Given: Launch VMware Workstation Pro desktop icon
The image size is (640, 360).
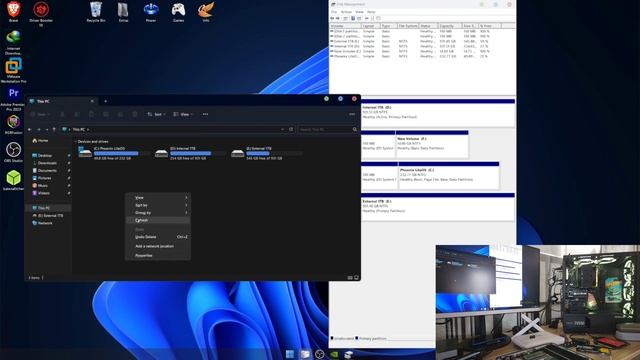Looking at the screenshot, I should point(13,70).
